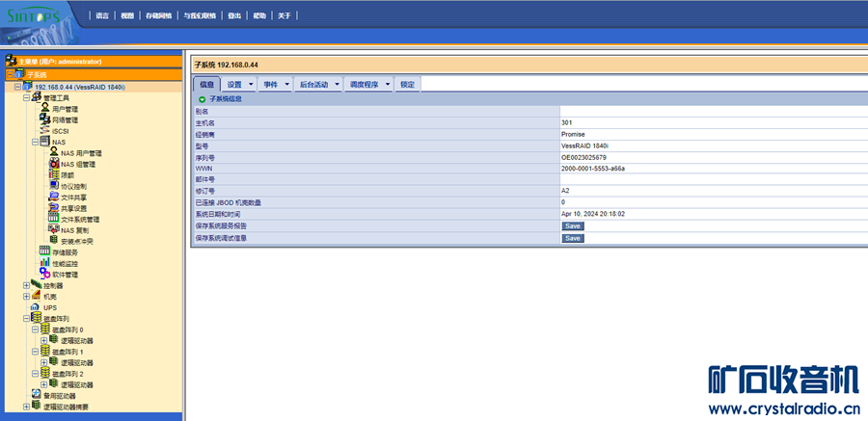The width and height of the screenshot is (868, 421).
Task: Open the 存储网络 menu
Action: point(158,16)
